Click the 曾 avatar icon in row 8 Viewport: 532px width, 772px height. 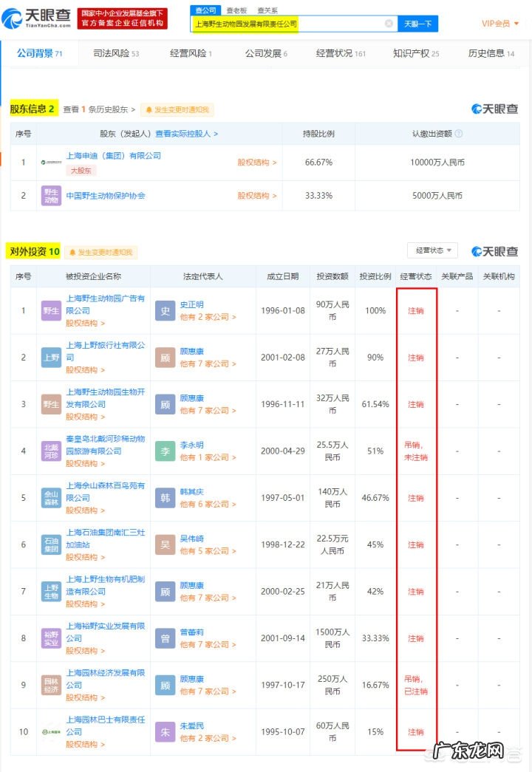165,638
